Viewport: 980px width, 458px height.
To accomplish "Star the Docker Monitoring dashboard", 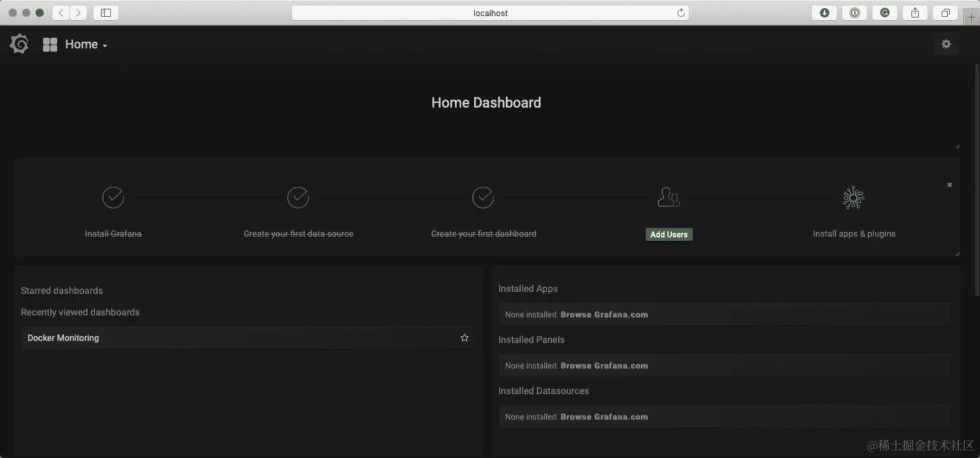I will 464,338.
